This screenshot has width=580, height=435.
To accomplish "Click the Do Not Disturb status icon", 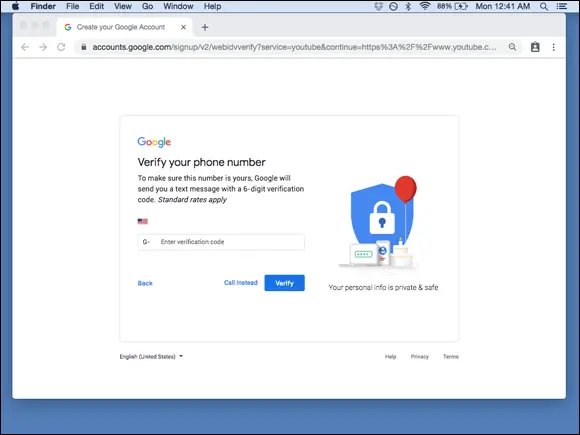I will pos(393,6).
